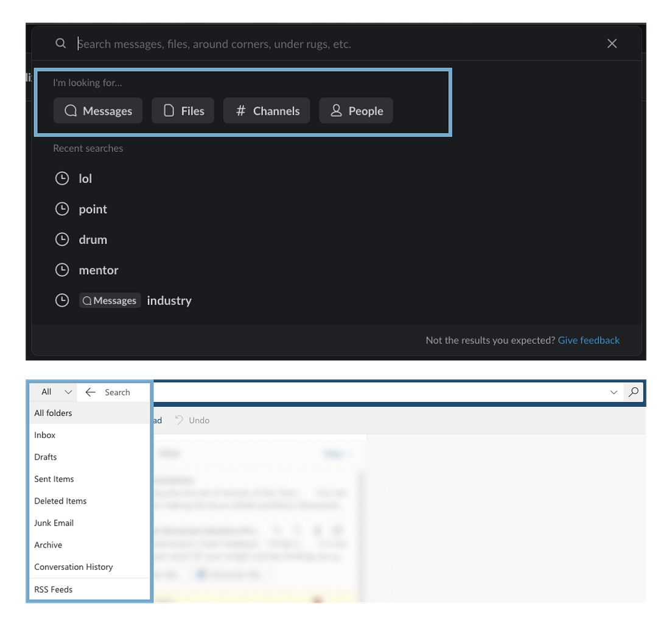Image resolution: width=672 pixels, height=626 pixels.
Task: Click the clock icon beside "mentor"
Action: click(x=61, y=270)
